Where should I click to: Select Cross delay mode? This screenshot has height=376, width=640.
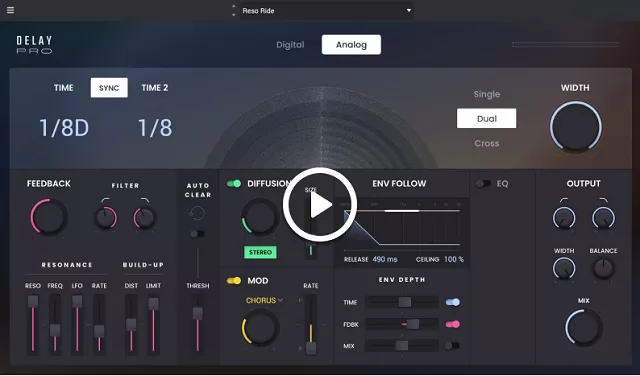click(487, 143)
